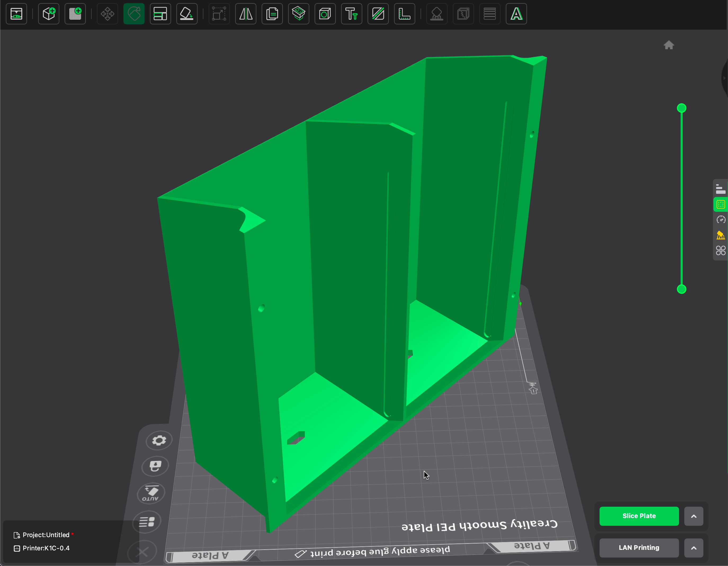Select the Mirror tool
The width and height of the screenshot is (728, 566).
[x=246, y=14]
